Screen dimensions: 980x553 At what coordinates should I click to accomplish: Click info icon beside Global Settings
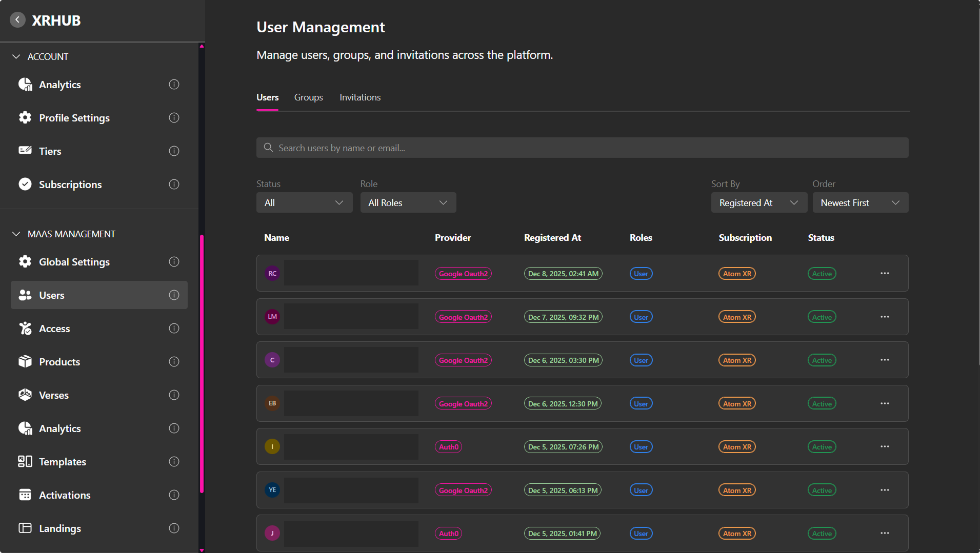coord(174,262)
